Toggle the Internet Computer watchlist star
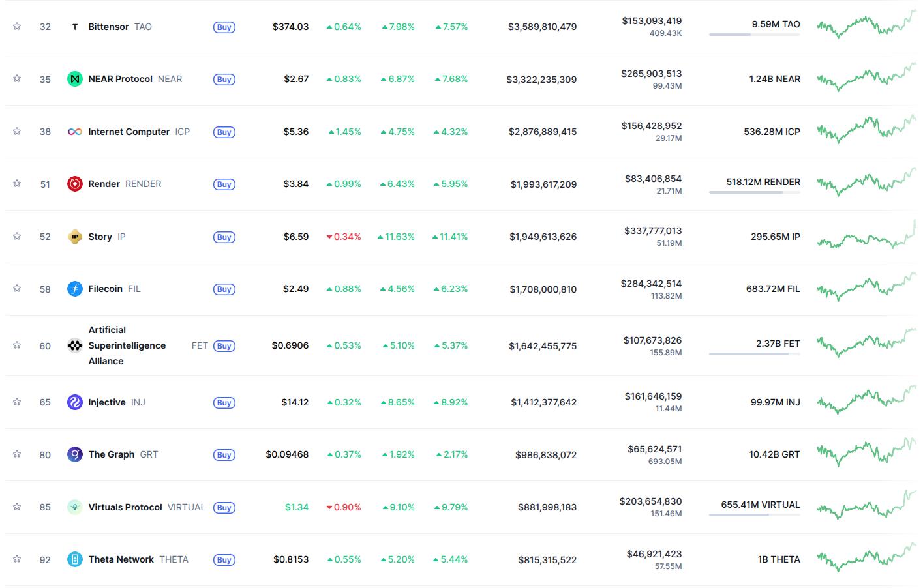Image resolution: width=923 pixels, height=588 pixels. pyautogui.click(x=17, y=131)
